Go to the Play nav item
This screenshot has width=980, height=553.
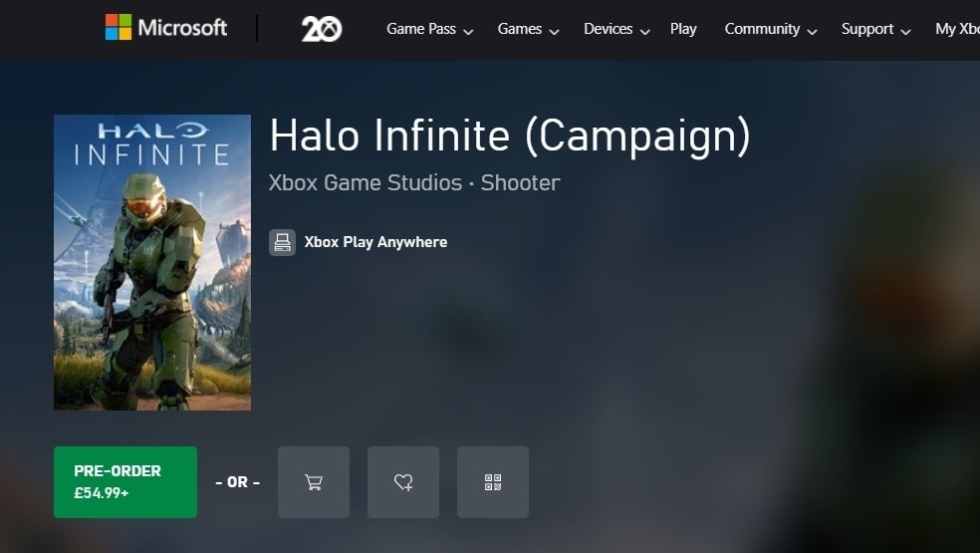[683, 29]
